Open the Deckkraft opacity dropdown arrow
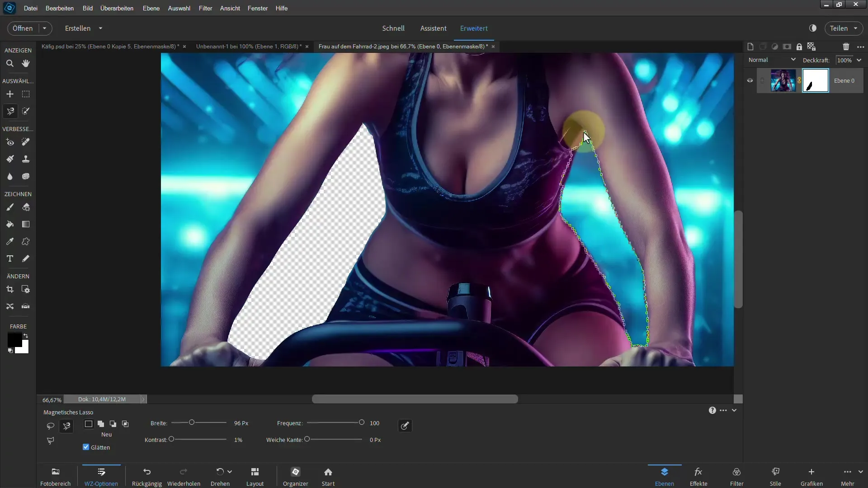868x488 pixels. click(x=859, y=60)
